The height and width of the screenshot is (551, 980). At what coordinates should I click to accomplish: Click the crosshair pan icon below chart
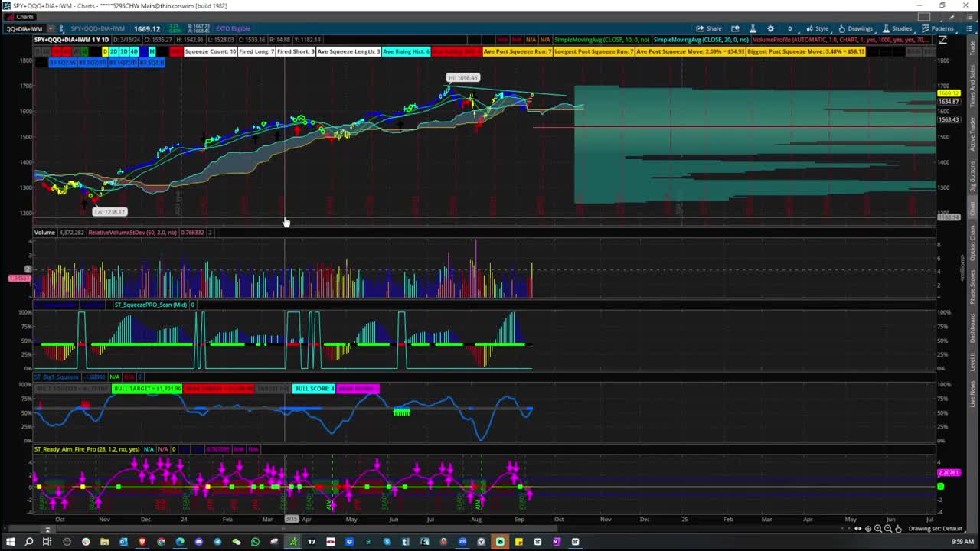[x=868, y=529]
